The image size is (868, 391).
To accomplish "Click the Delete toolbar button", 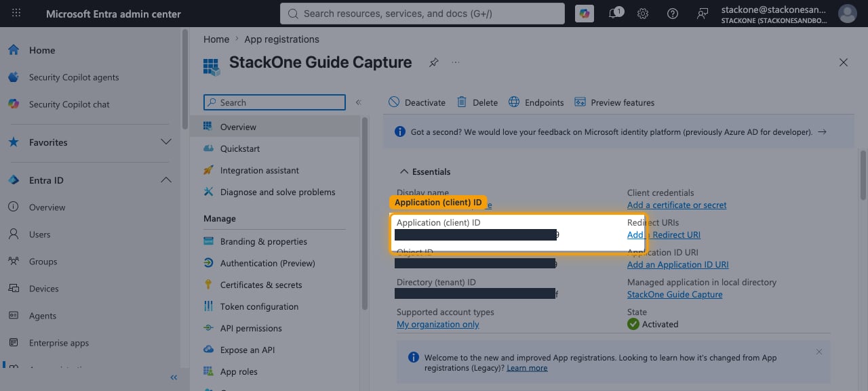I will click(477, 102).
